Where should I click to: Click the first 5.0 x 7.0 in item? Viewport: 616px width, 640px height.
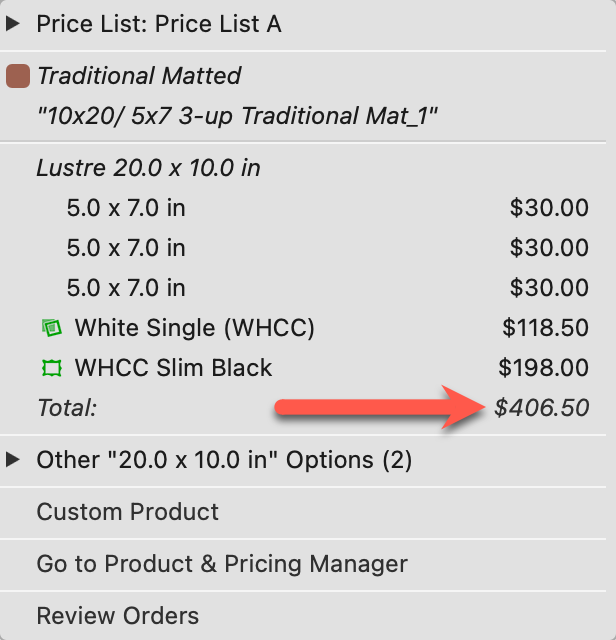[126, 208]
